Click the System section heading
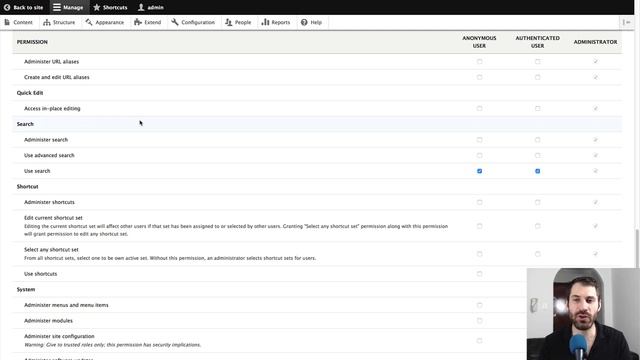This screenshot has height=360, width=640. (x=26, y=289)
